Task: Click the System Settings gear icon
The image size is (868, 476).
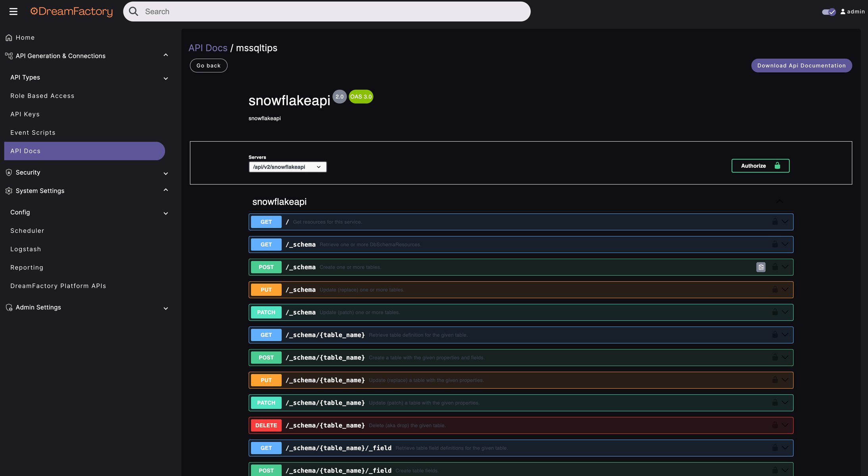Action: point(8,190)
